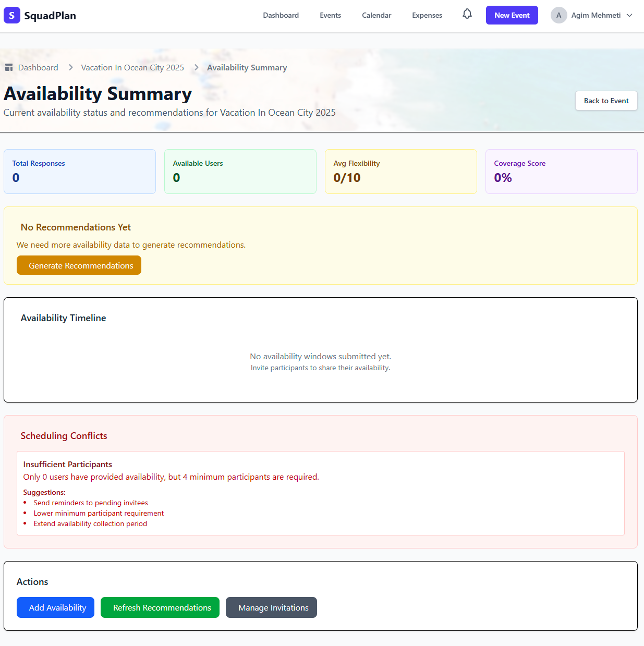The image size is (644, 646).
Task: Click the SquadPlan logo icon
Action: point(11,15)
